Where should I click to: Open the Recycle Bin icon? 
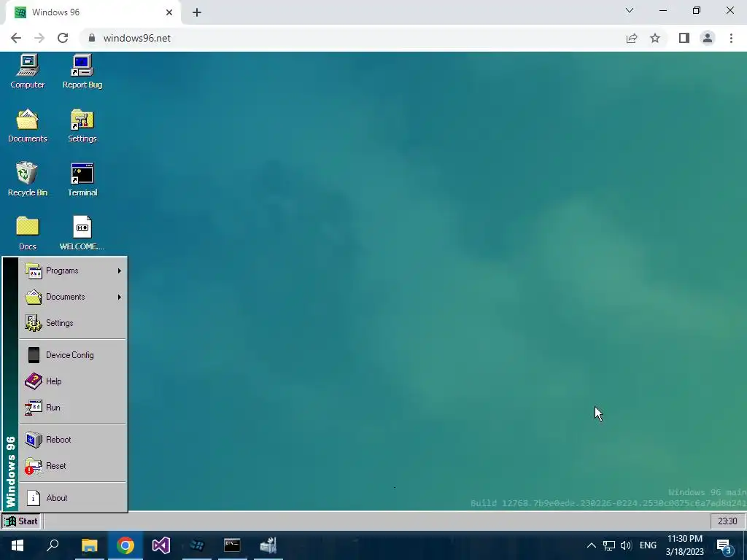27,179
